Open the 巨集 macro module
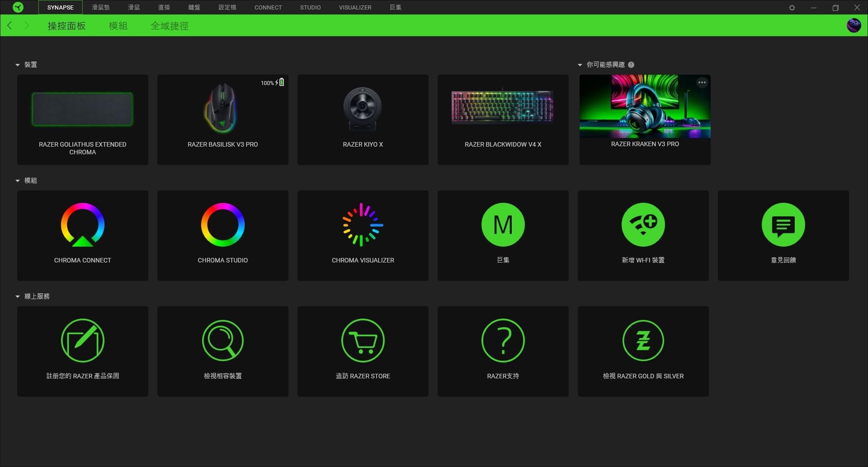The width and height of the screenshot is (868, 467). 503,235
